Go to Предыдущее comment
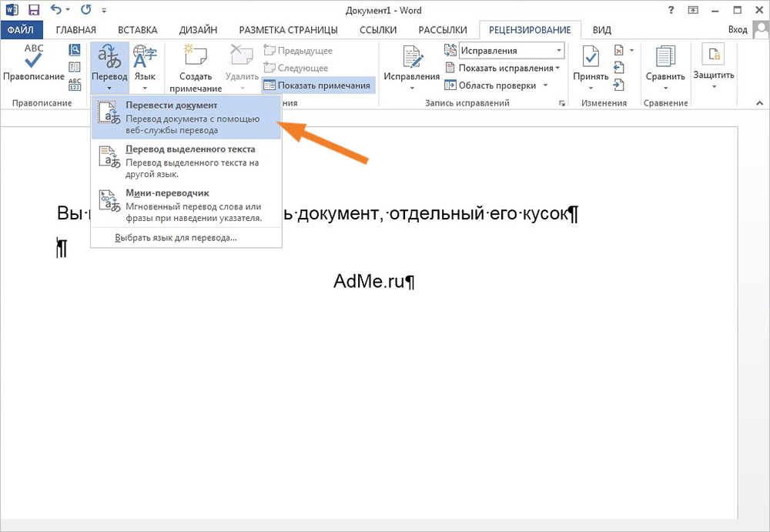Viewport: 770px width, 532px height. (298, 51)
